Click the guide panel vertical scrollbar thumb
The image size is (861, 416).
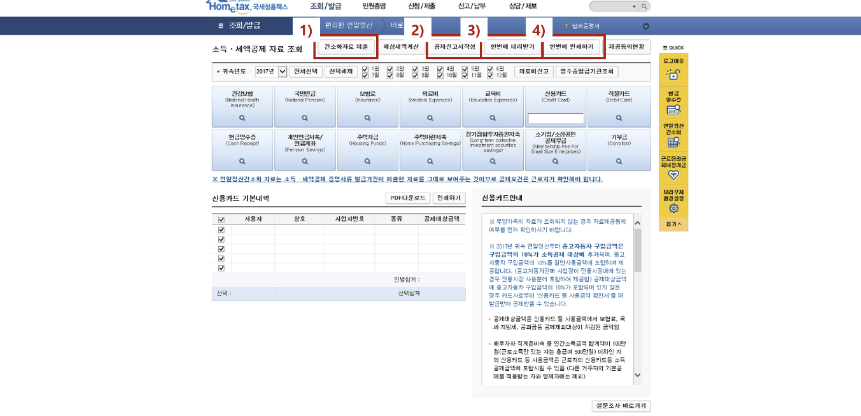click(637, 250)
